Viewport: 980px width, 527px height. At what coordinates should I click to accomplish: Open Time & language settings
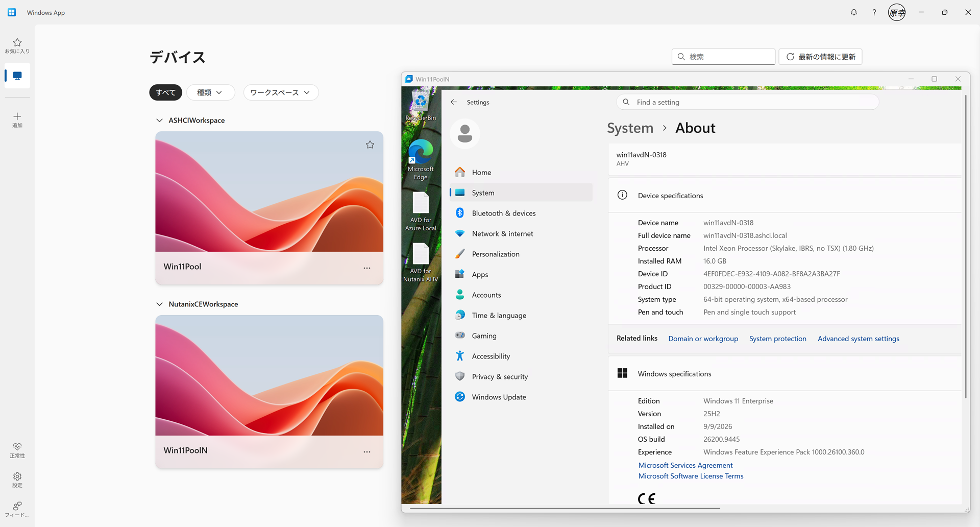pyautogui.click(x=521, y=316)
